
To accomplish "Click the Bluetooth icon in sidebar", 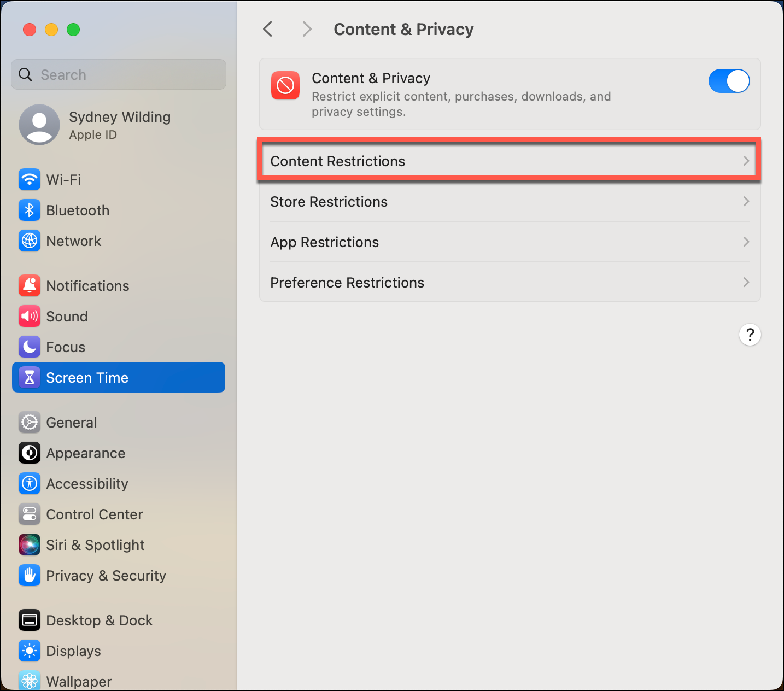I will (30, 210).
